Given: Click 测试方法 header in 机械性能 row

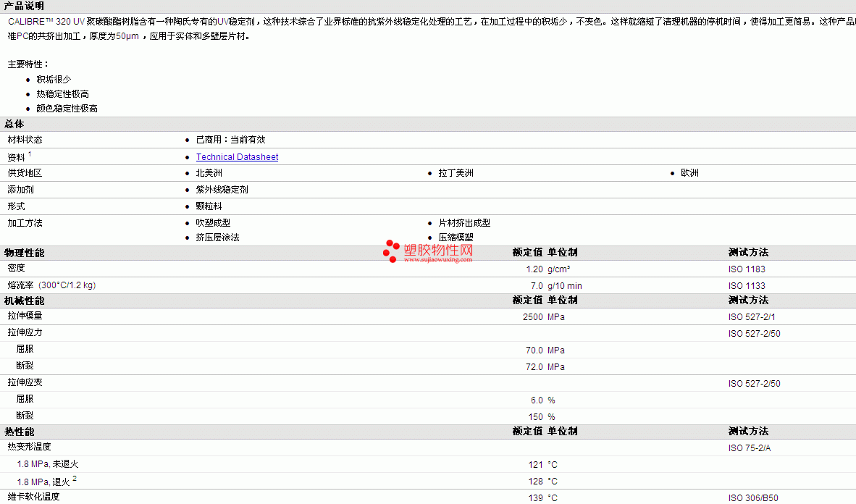Looking at the screenshot, I should coord(748,301).
